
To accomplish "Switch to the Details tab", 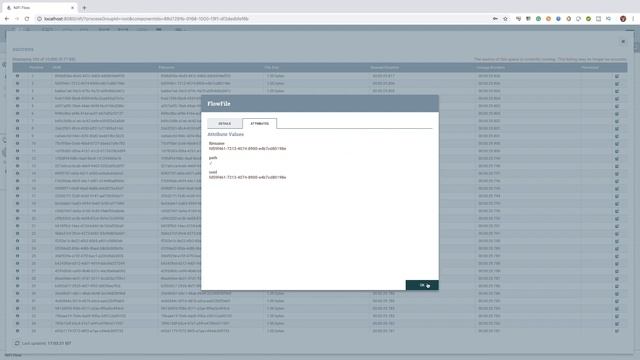I will tap(224, 123).
